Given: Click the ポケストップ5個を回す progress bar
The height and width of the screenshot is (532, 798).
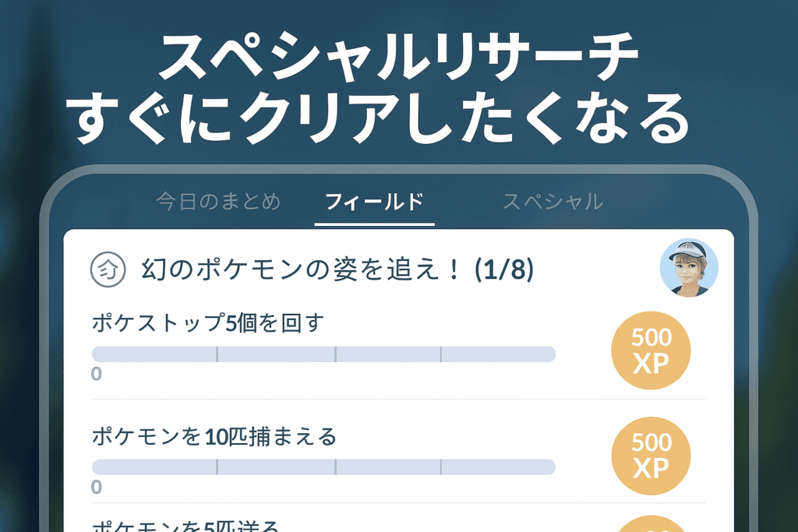Looking at the screenshot, I should tap(323, 354).
